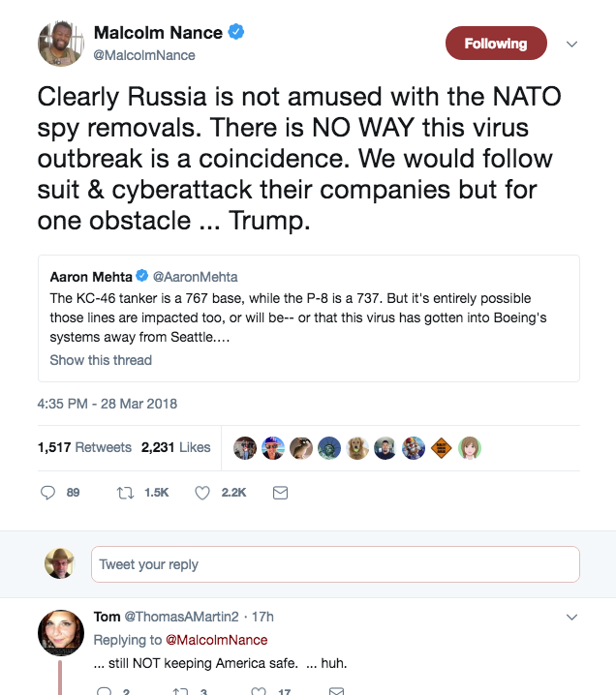This screenshot has height=695, width=616.
Task: Retweet Tom's reply using the retweet icon
Action: point(180,691)
